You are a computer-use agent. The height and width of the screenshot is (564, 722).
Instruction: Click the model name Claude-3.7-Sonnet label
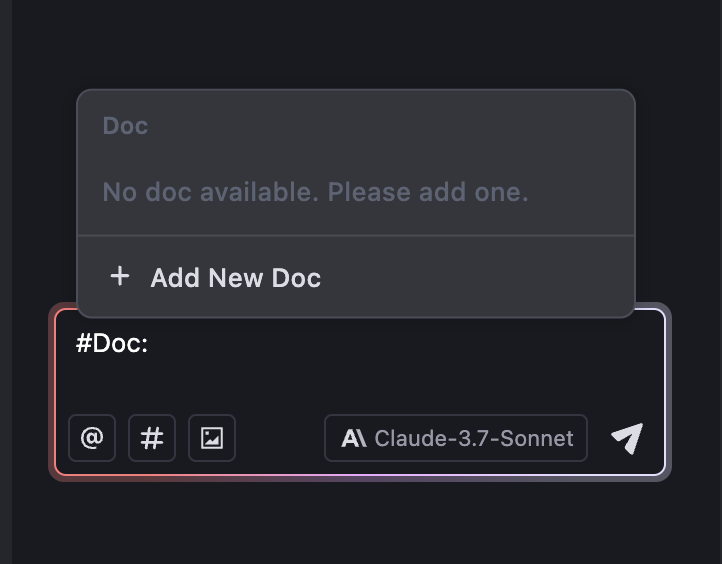[474, 438]
